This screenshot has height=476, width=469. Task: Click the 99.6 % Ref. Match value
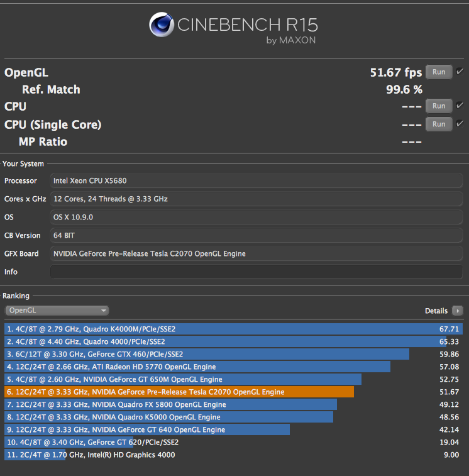[x=404, y=89]
